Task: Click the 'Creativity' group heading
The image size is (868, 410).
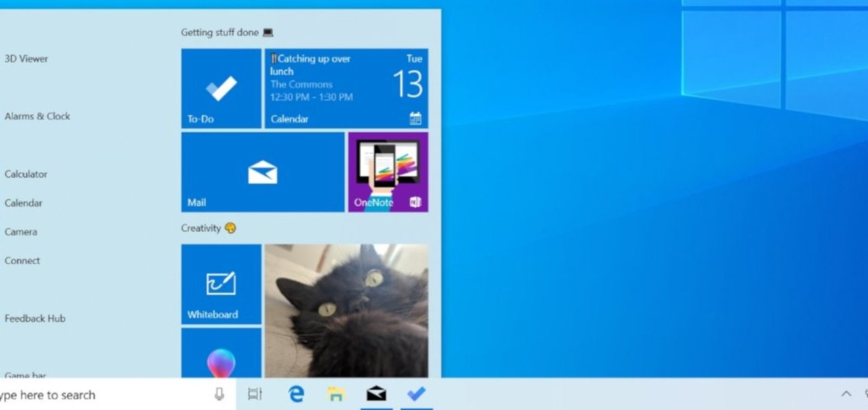Action: coord(209,228)
